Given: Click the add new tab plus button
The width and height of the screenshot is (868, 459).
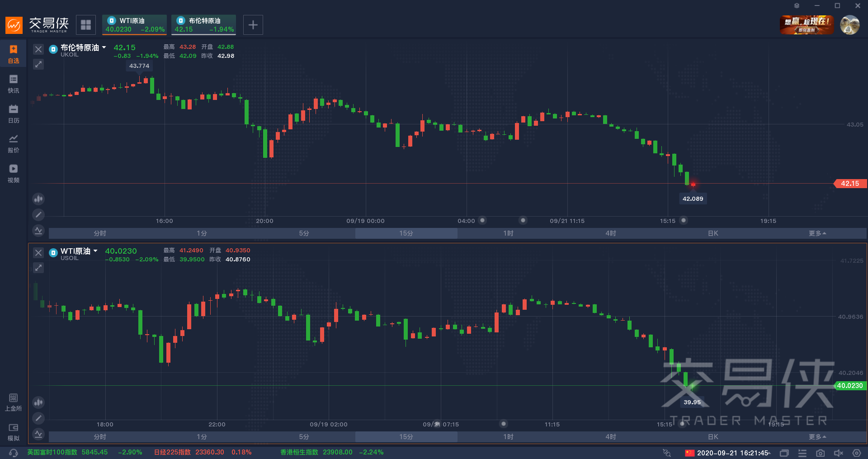Looking at the screenshot, I should click(253, 25).
